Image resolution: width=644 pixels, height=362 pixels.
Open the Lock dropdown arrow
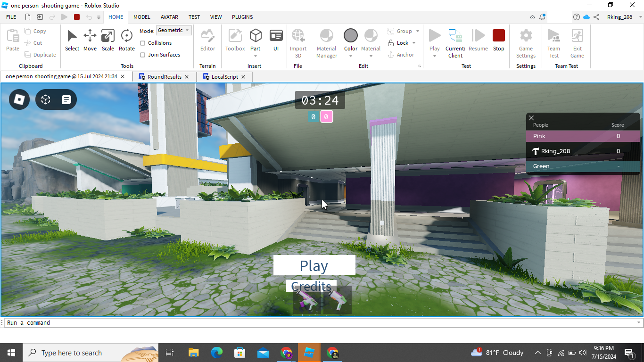[x=414, y=43]
